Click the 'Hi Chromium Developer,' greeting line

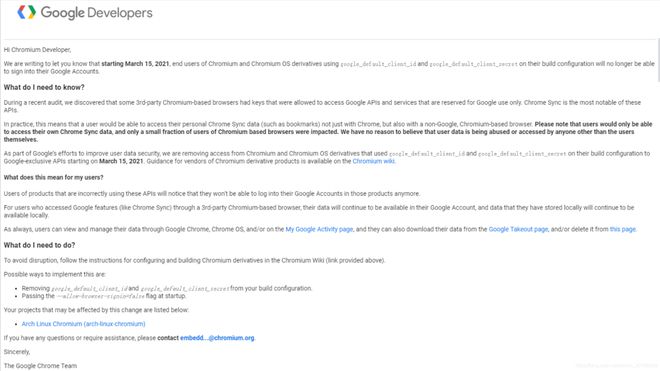(x=37, y=50)
